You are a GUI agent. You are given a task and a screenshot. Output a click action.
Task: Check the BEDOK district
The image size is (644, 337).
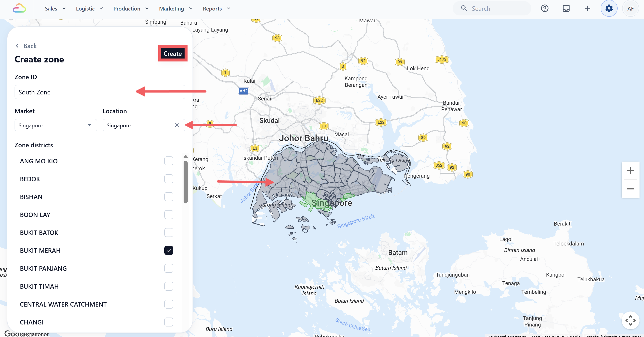click(x=169, y=179)
